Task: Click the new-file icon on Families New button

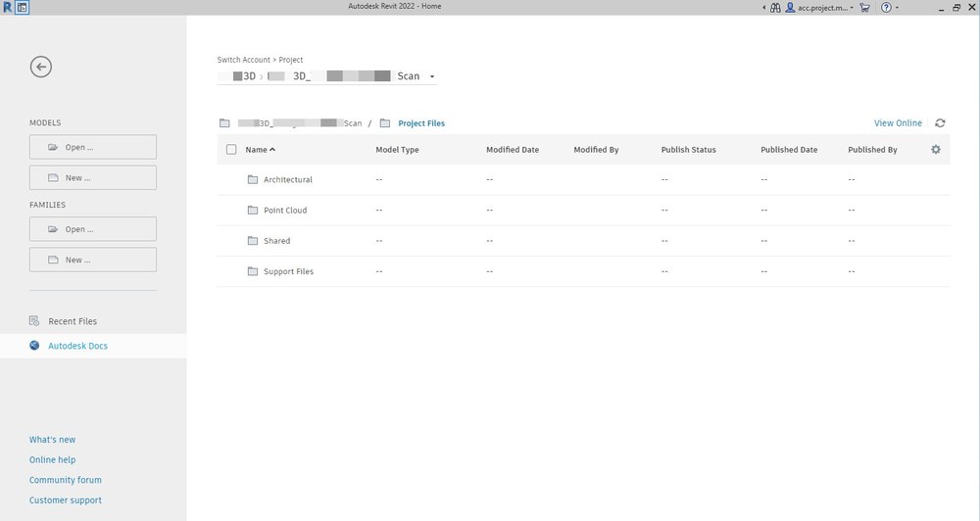Action: [53, 260]
